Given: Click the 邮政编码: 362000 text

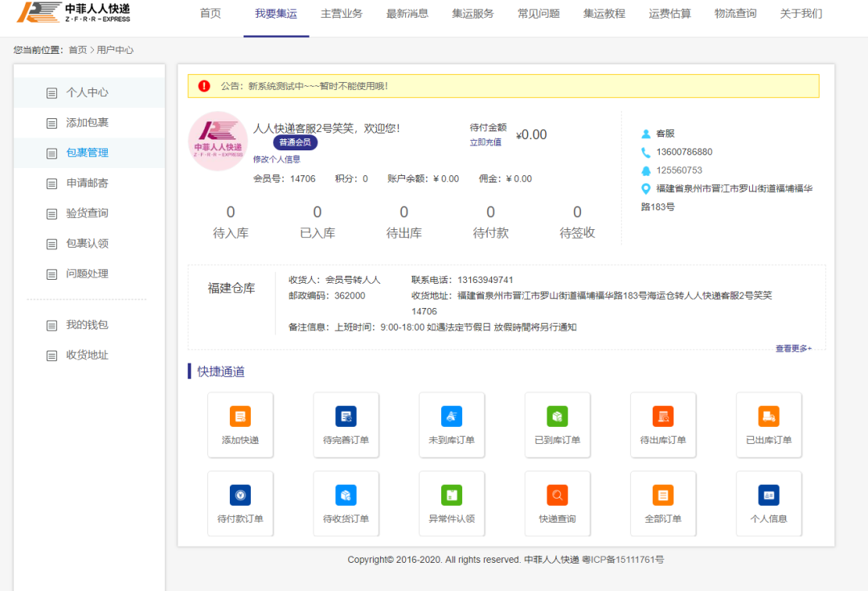Looking at the screenshot, I should [327, 296].
